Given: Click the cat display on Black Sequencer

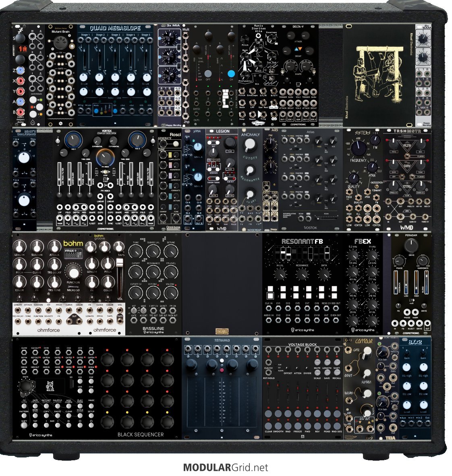Looking at the screenshot, I should click(50, 386).
